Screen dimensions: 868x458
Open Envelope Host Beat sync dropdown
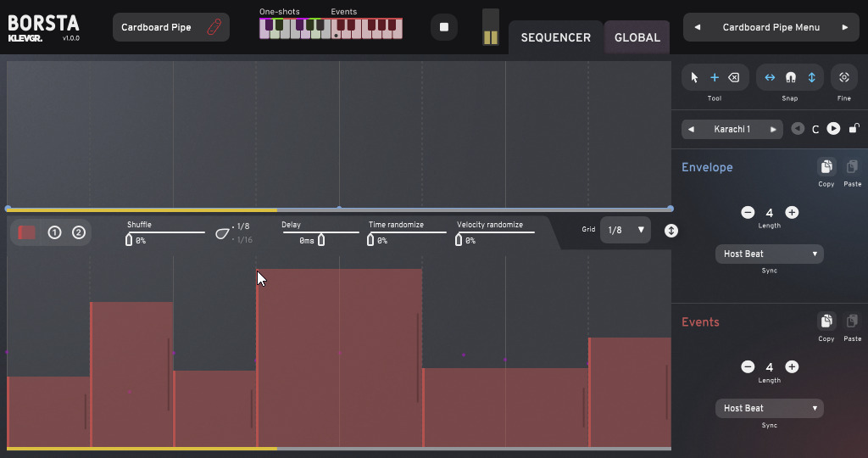[769, 254]
